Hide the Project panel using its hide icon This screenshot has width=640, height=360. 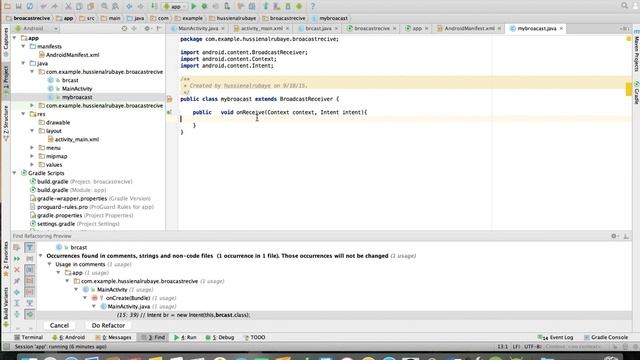pos(159,29)
